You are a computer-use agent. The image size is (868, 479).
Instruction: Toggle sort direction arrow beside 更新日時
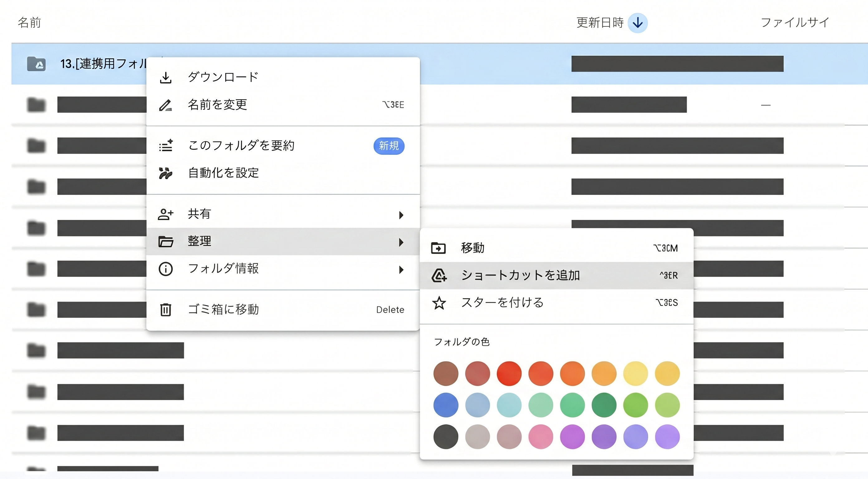[x=638, y=23]
